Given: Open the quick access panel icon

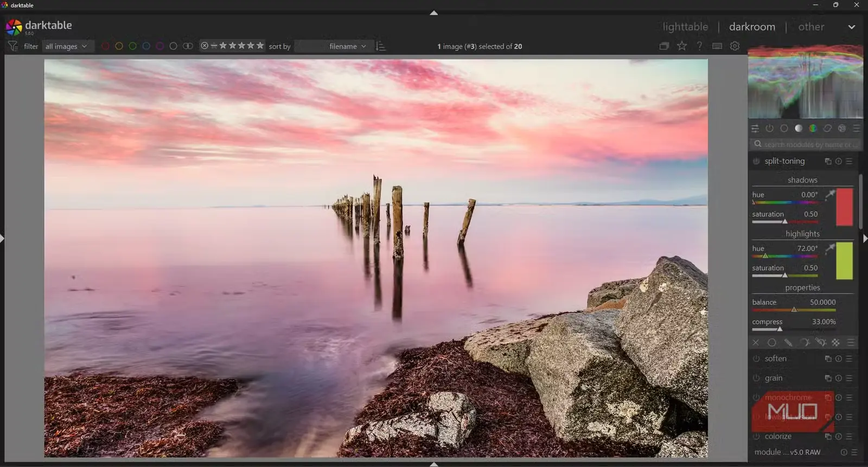Looking at the screenshot, I should (x=755, y=129).
